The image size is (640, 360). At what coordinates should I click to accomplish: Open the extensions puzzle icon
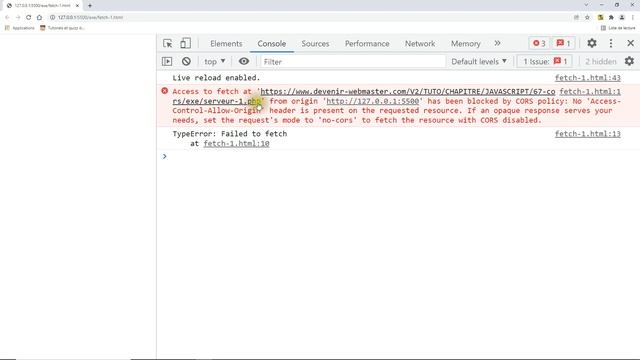pos(611,17)
